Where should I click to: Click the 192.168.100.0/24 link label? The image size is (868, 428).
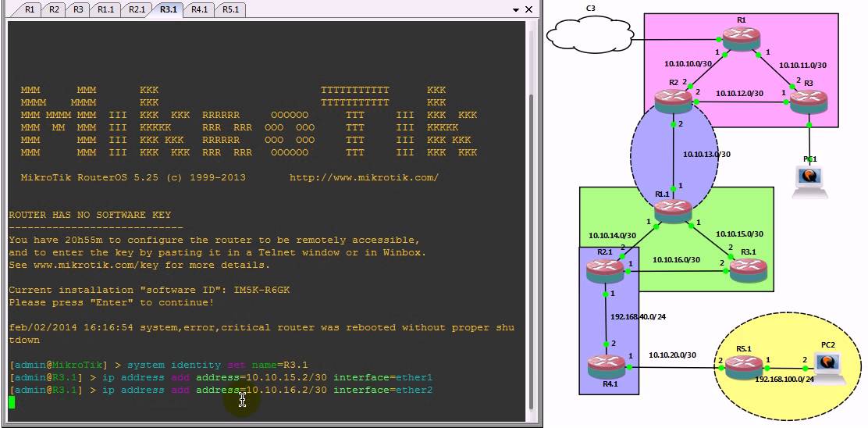pyautogui.click(x=785, y=380)
